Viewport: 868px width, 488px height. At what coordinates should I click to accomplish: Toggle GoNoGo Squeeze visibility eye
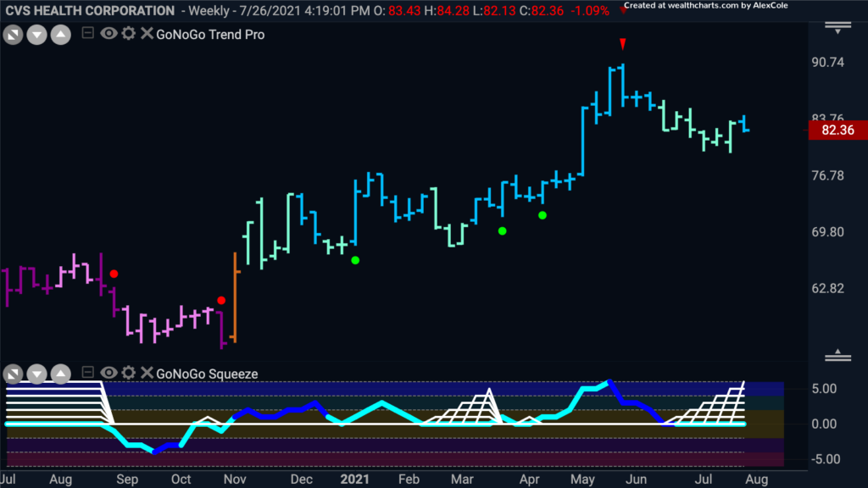(x=108, y=373)
